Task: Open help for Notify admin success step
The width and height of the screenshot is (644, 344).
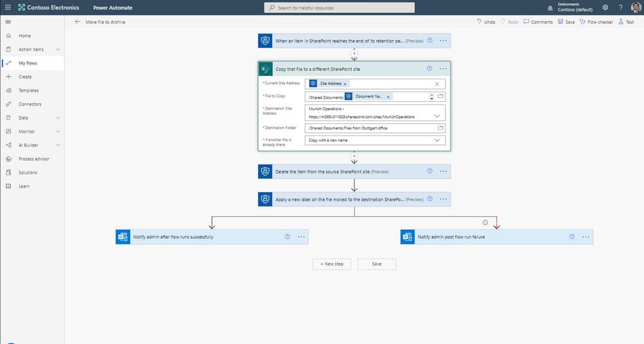Action: pos(288,236)
